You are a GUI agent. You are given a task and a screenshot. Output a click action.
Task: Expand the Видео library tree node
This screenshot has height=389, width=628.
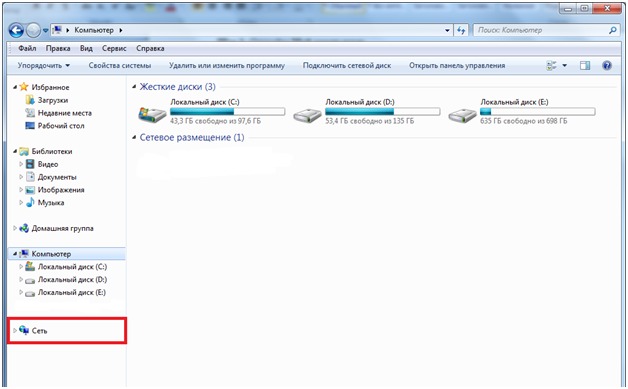tap(21, 164)
